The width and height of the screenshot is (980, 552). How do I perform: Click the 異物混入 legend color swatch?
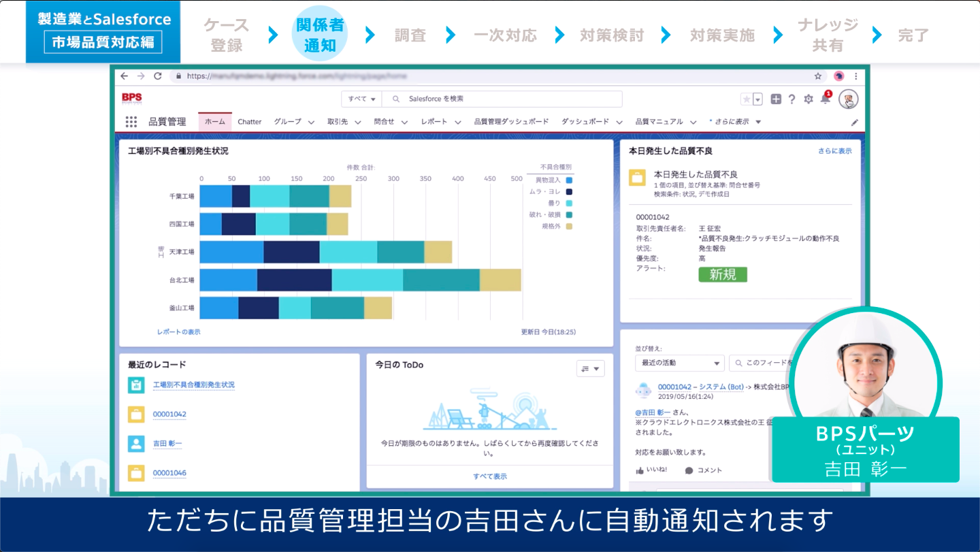click(x=569, y=180)
